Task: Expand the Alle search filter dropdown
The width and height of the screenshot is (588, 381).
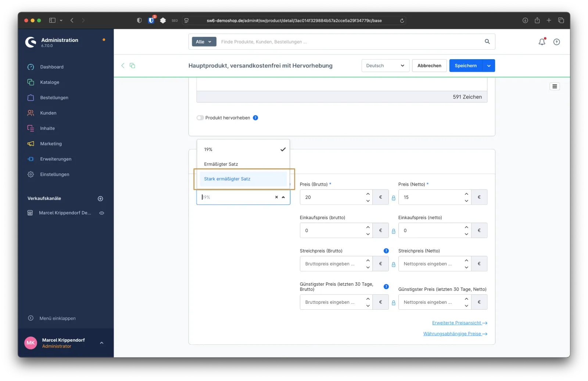Action: [x=203, y=42]
